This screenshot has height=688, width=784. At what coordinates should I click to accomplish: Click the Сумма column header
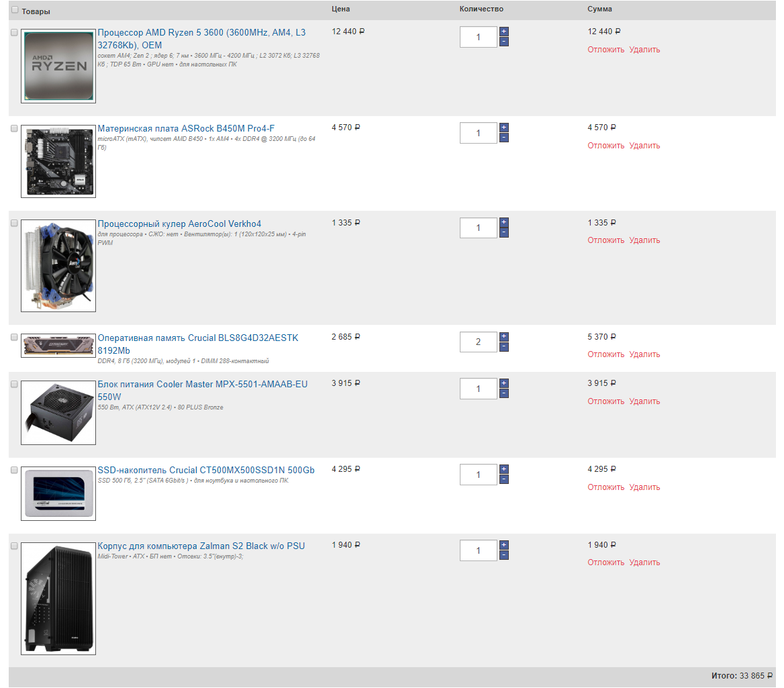tap(599, 9)
